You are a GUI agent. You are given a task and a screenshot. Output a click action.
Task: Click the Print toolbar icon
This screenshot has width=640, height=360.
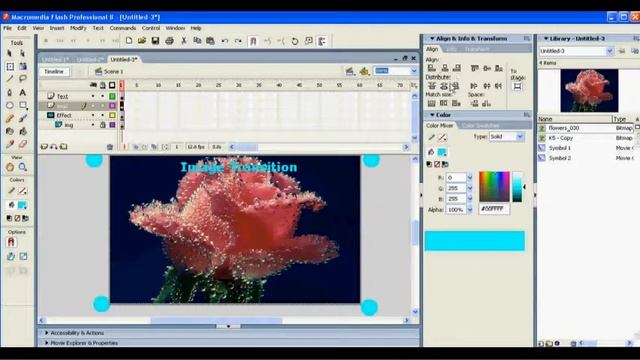169,41
